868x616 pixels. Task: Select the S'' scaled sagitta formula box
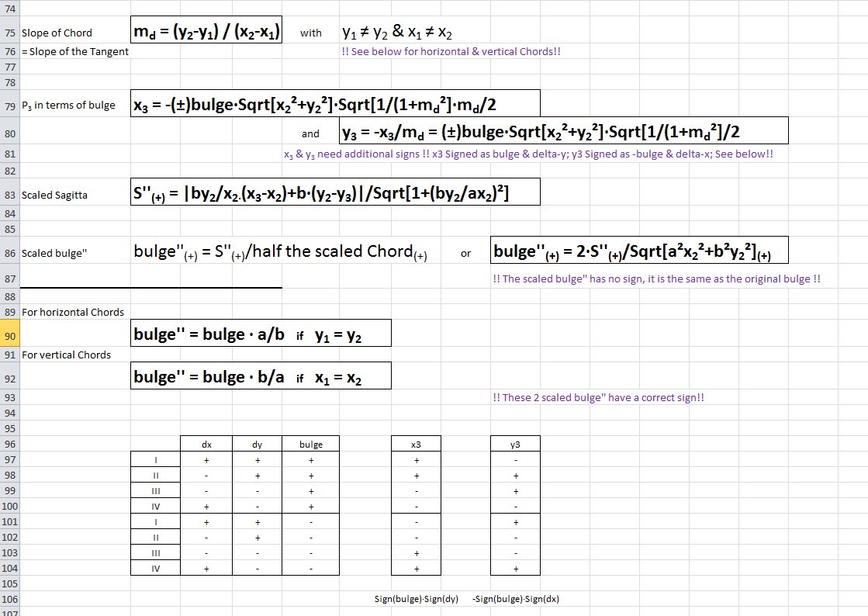coord(335,192)
